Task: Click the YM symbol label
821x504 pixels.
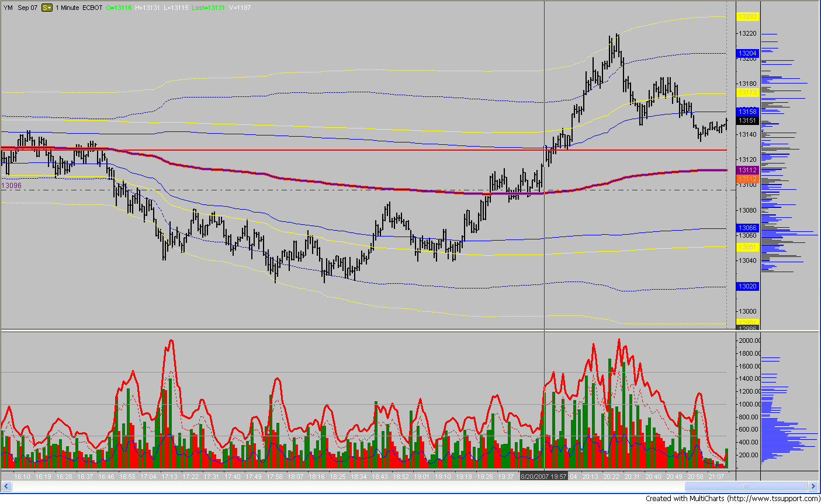Action: (x=8, y=8)
